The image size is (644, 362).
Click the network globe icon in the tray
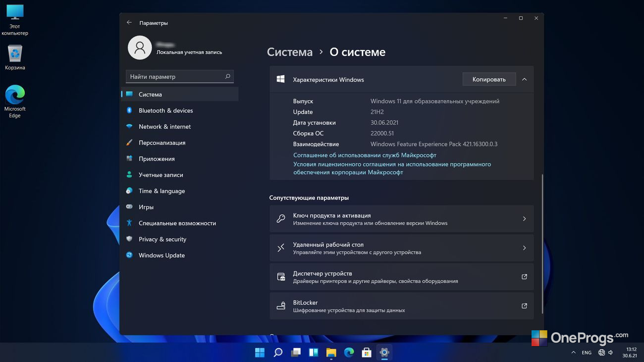(601, 353)
